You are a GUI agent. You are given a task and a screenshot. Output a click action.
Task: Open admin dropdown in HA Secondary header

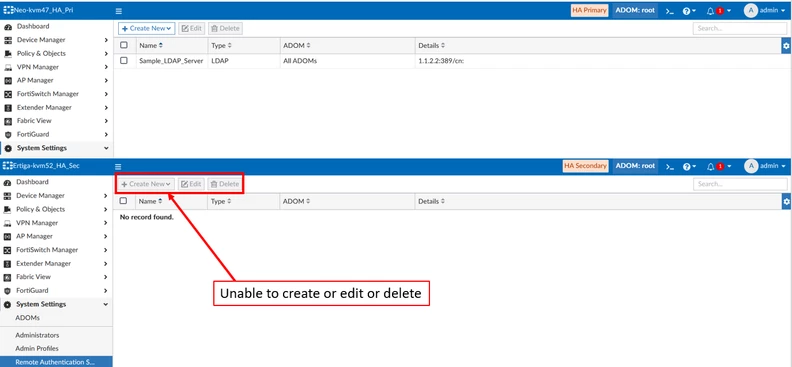click(773, 166)
